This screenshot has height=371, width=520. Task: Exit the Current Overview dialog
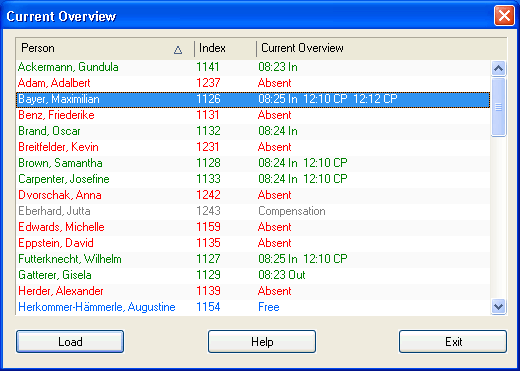pyautogui.click(x=453, y=341)
